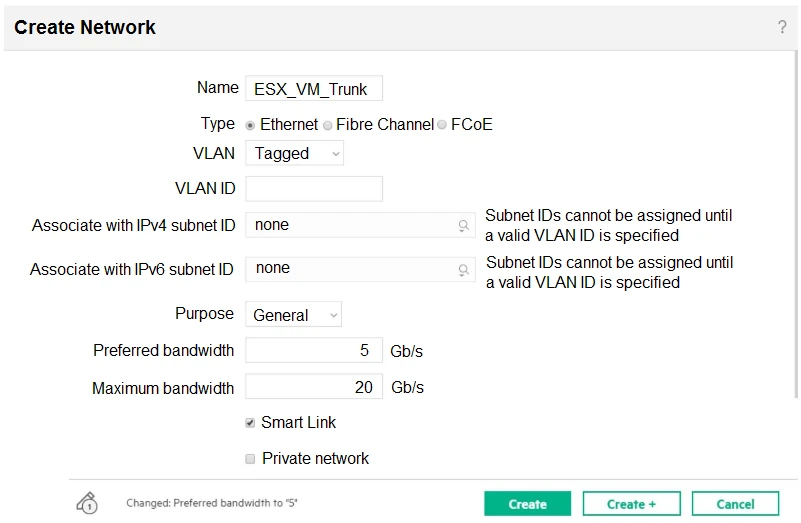Open the VLAN Tagged dropdown
Image resolution: width=801 pixels, height=523 pixels.
click(x=294, y=153)
